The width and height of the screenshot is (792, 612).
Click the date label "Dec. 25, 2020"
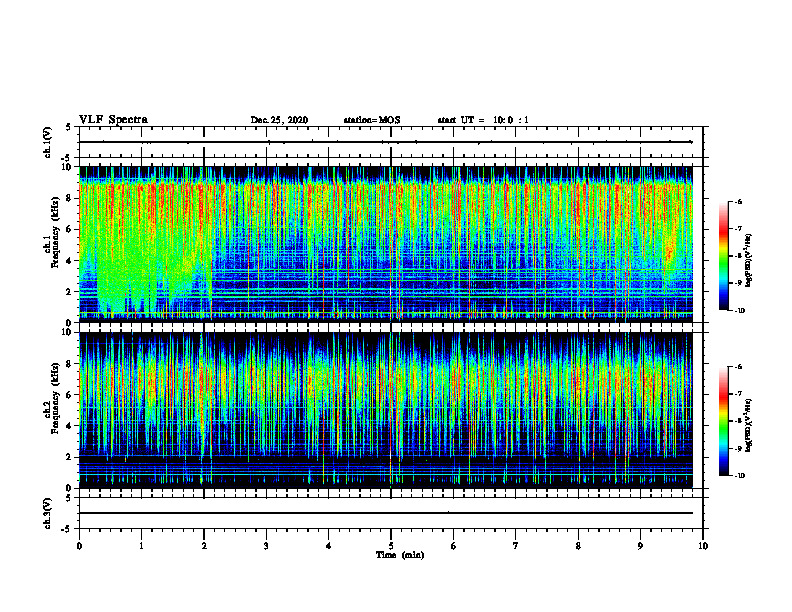click(x=279, y=120)
